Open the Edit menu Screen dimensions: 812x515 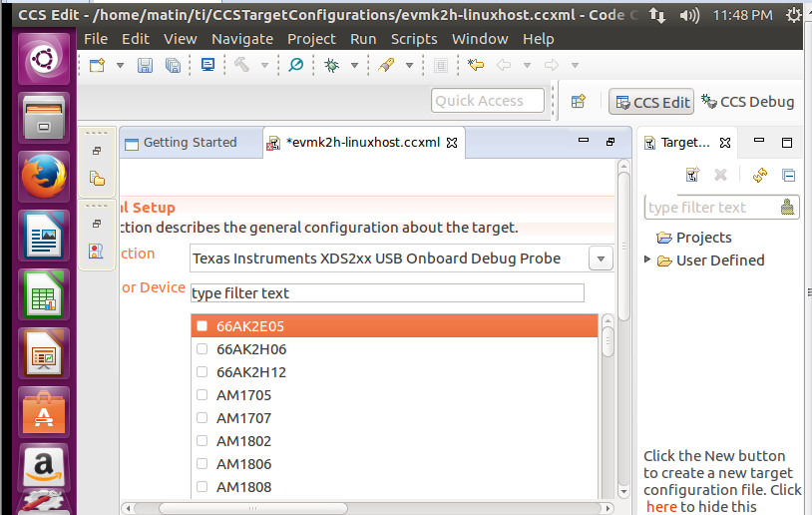pos(136,39)
